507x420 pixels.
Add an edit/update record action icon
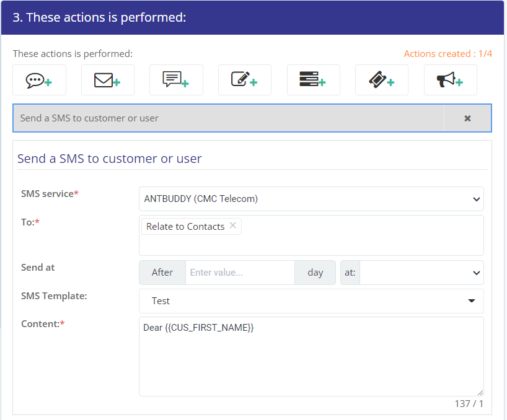point(245,80)
